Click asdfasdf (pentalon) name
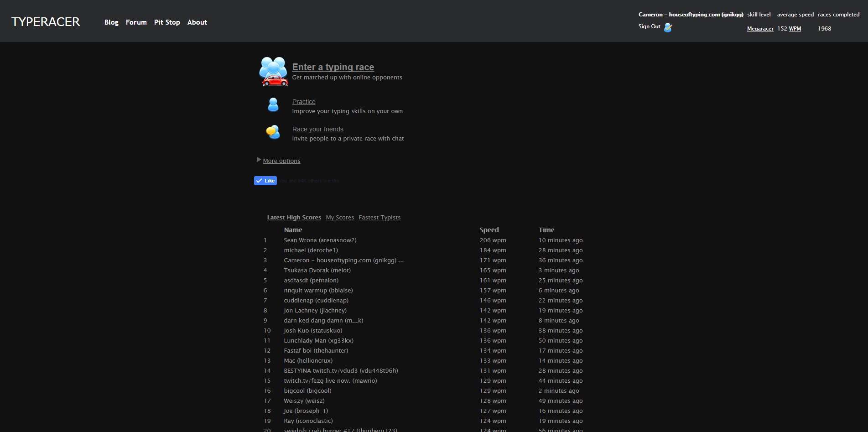This screenshot has width=868, height=432. click(311, 281)
